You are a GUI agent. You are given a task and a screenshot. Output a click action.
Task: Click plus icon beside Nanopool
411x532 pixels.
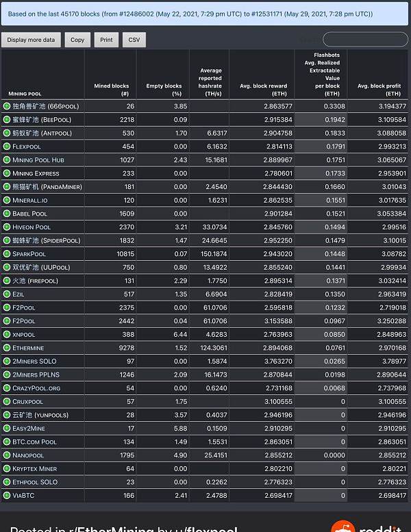pos(7,455)
